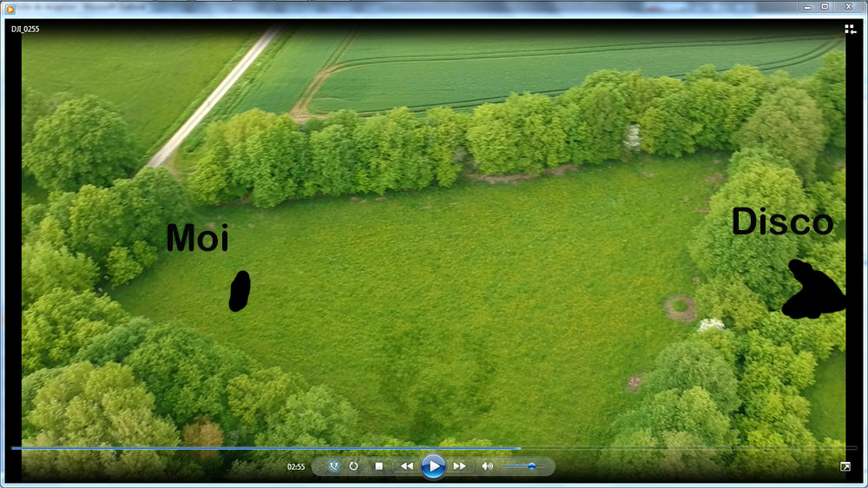Click the elapsed time 02:55 display
This screenshot has width=868, height=488.
pos(296,467)
